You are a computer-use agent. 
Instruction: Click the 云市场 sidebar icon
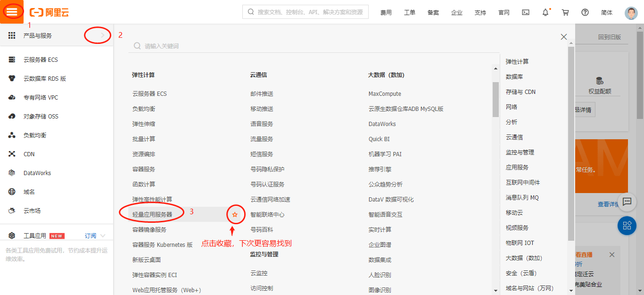pos(12,211)
